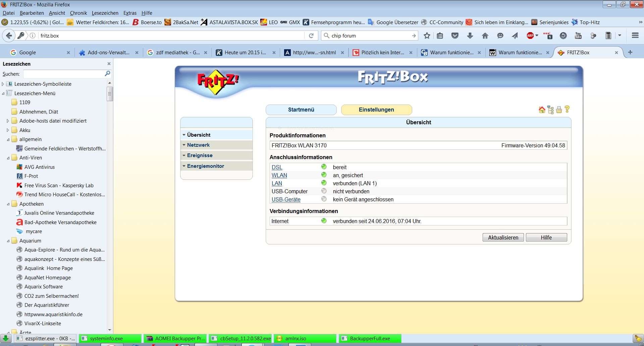Open amlnx.iso download item
644x346 pixels.
click(305, 339)
